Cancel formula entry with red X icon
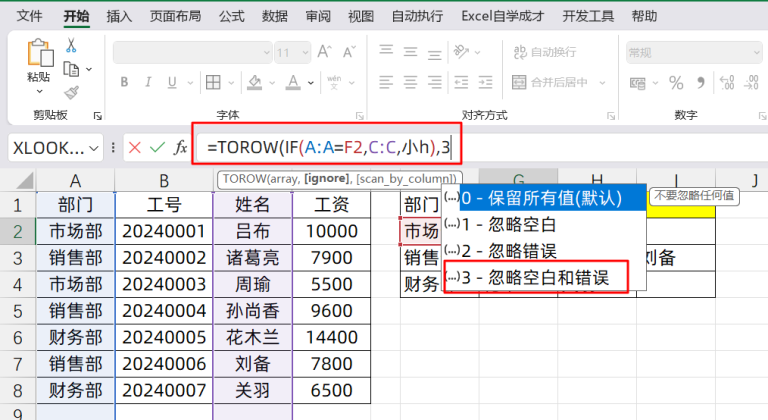The image size is (768, 420). coord(134,147)
